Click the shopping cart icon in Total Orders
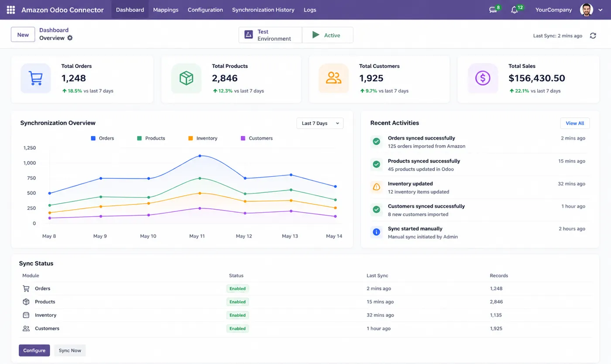This screenshot has width=611, height=364. click(x=35, y=78)
